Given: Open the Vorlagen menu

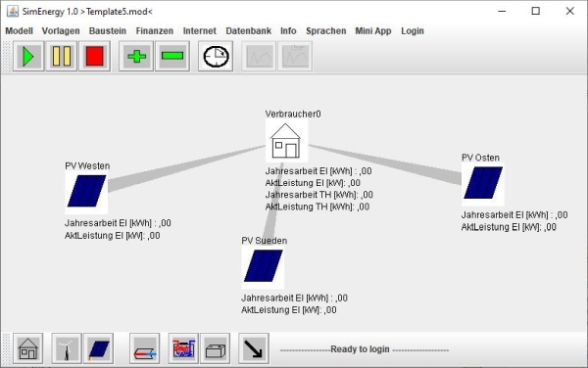Looking at the screenshot, I should click(61, 31).
